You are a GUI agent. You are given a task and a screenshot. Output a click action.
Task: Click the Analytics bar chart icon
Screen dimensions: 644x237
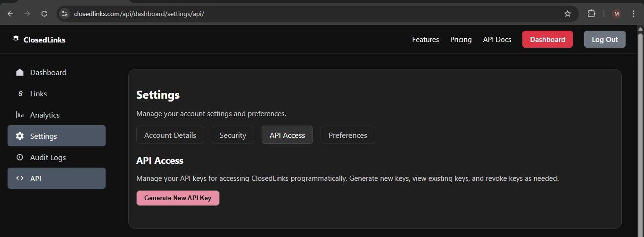[x=20, y=115]
